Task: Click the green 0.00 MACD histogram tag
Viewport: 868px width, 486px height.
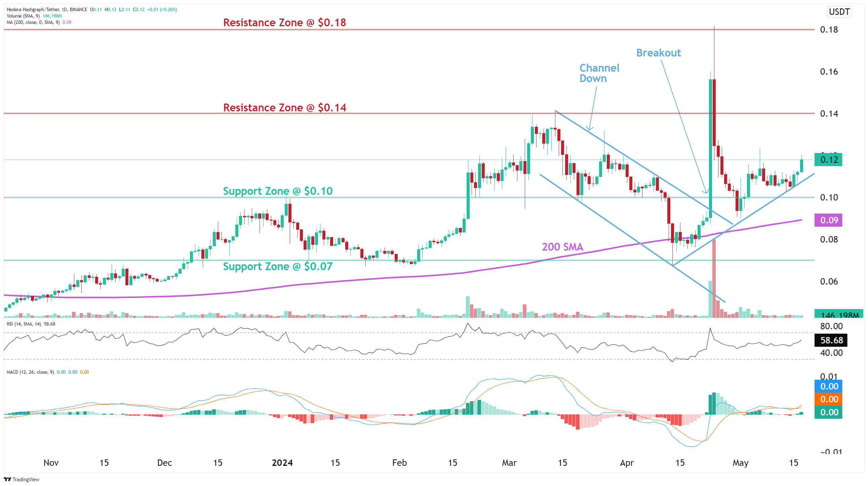Action: point(828,412)
